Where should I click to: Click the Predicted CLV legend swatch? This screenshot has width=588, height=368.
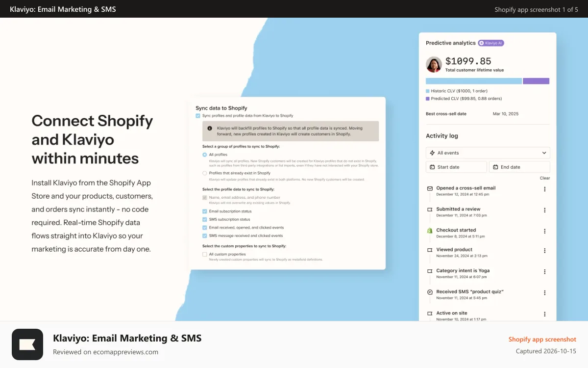click(x=428, y=99)
